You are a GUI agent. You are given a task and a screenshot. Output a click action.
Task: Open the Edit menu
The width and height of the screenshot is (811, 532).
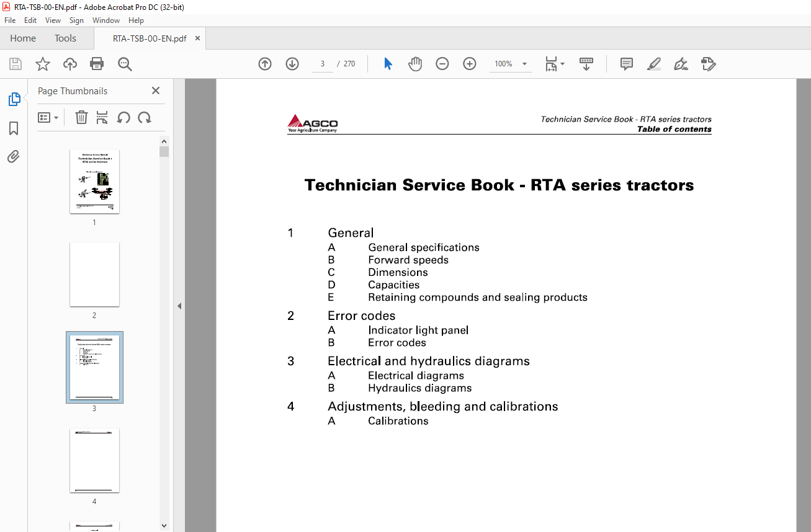(x=30, y=20)
